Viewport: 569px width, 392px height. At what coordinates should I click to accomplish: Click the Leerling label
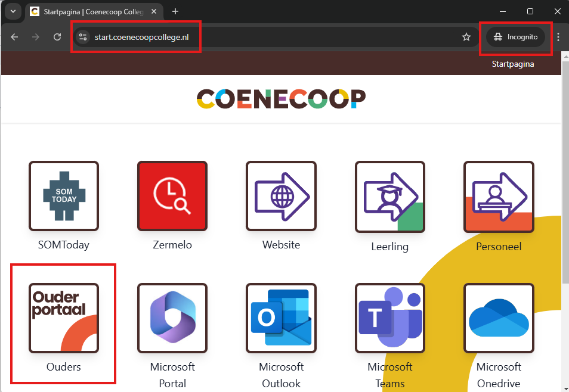(x=390, y=247)
